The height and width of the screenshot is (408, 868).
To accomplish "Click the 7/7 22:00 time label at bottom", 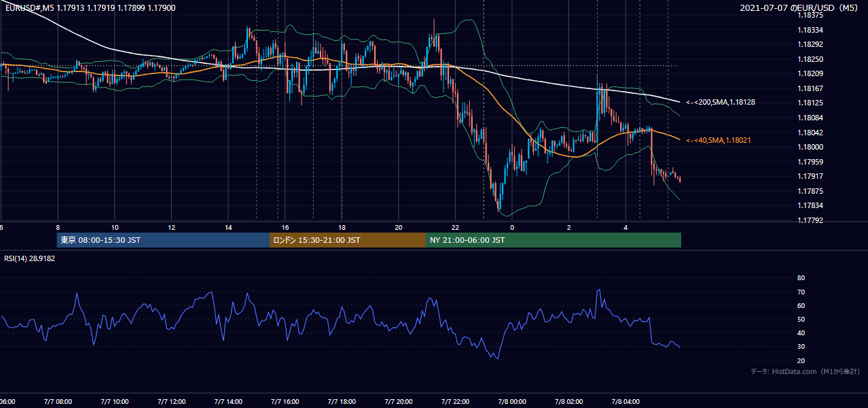I will [456, 402].
